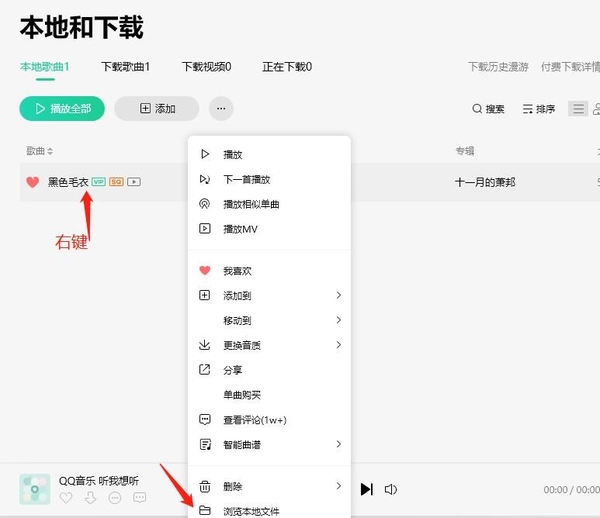Click the album cover thumbnail in player
Screen dimensions: 600x518
pyautogui.click(x=35, y=488)
